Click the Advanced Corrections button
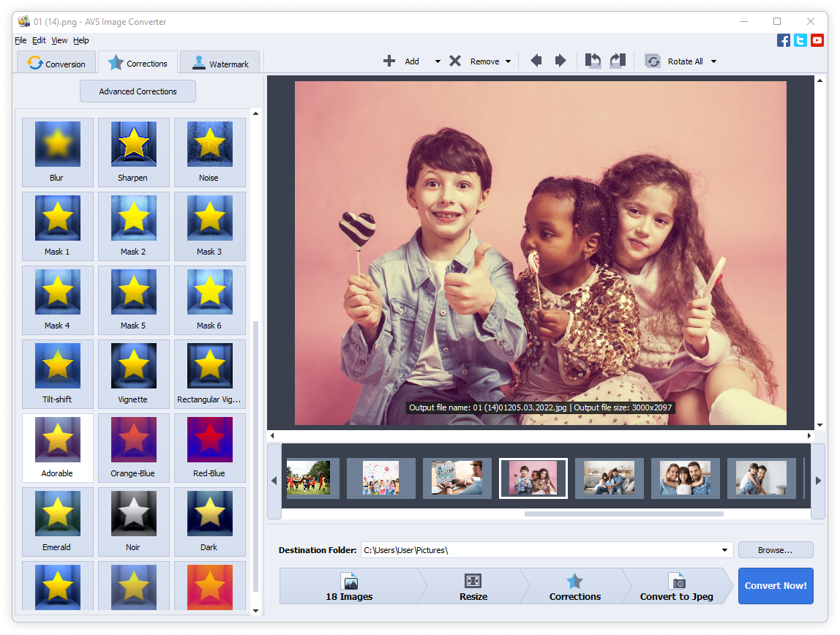This screenshot has width=840, height=635. [138, 91]
